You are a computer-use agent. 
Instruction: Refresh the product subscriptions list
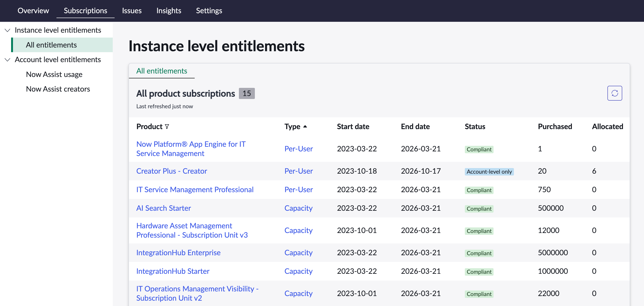point(615,93)
